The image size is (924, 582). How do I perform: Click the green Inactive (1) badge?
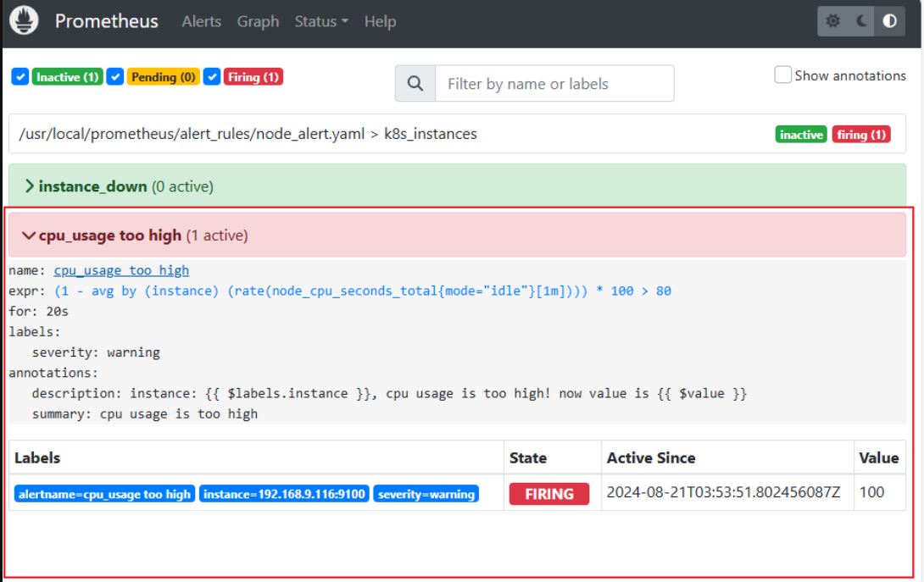pos(67,77)
